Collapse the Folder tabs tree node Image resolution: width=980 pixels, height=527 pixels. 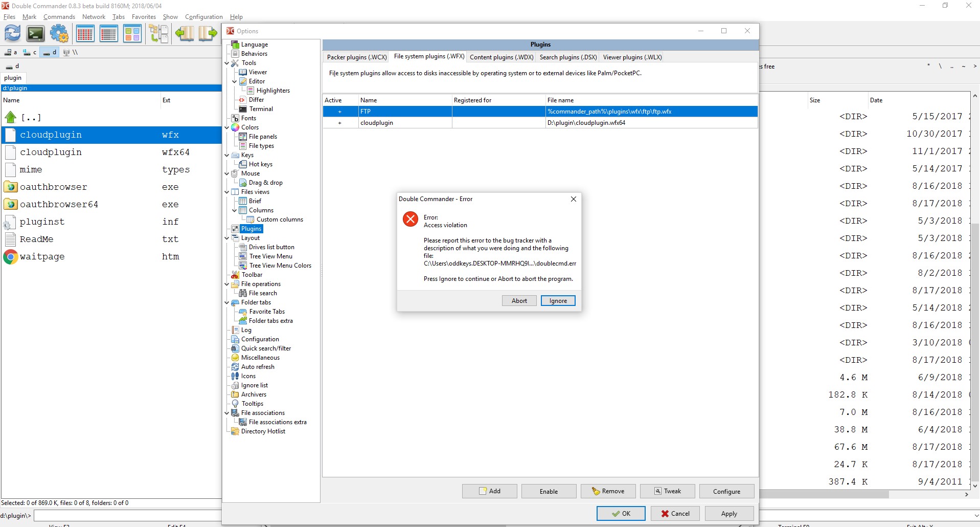pyautogui.click(x=227, y=302)
